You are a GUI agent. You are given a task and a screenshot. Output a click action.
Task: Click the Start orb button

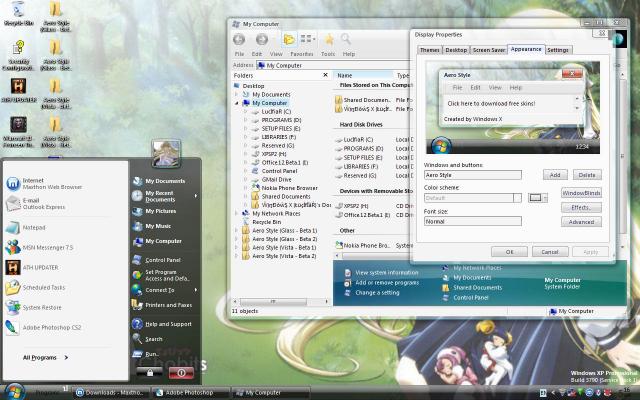point(15,392)
